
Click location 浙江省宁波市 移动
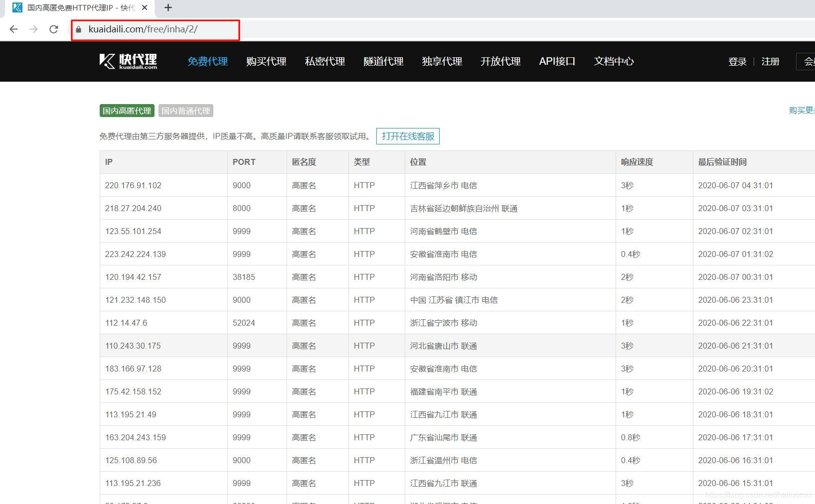pyautogui.click(x=444, y=323)
